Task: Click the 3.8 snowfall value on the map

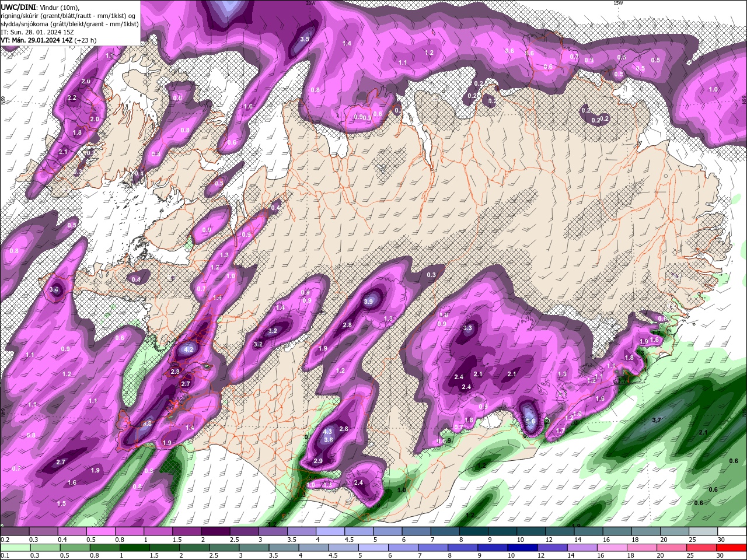Action: click(329, 440)
